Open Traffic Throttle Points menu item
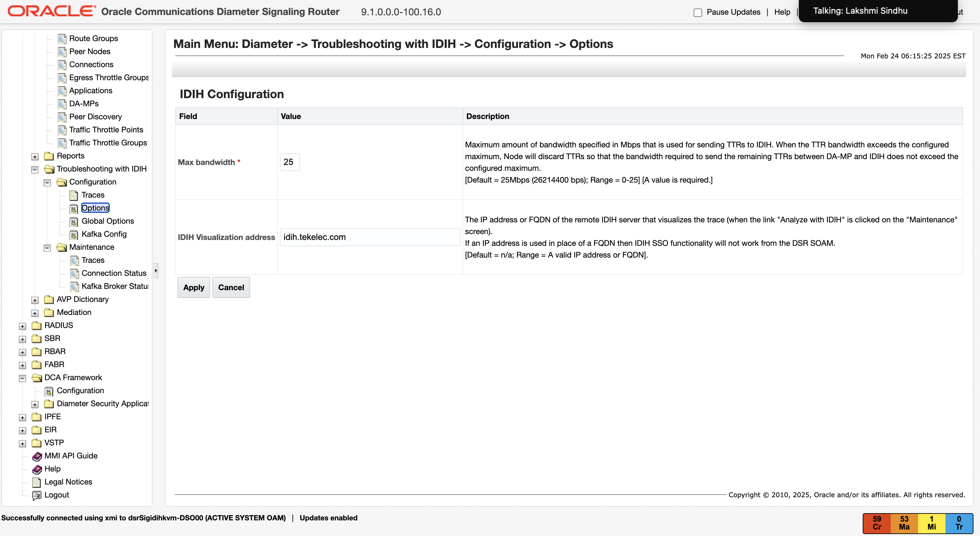This screenshot has height=536, width=980. 106,130
